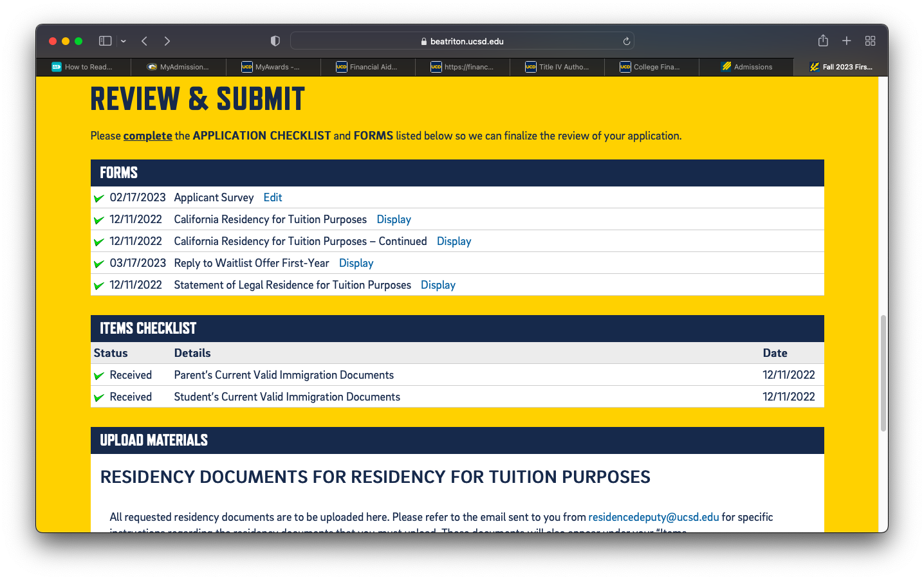924x580 pixels.
Task: Show the tab overview grid
Action: 870,41
